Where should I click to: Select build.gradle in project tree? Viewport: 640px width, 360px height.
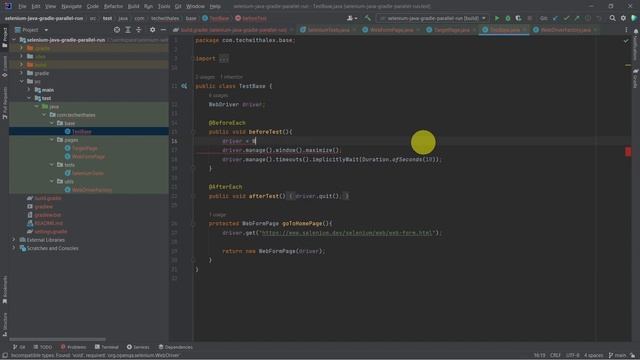click(x=48, y=198)
